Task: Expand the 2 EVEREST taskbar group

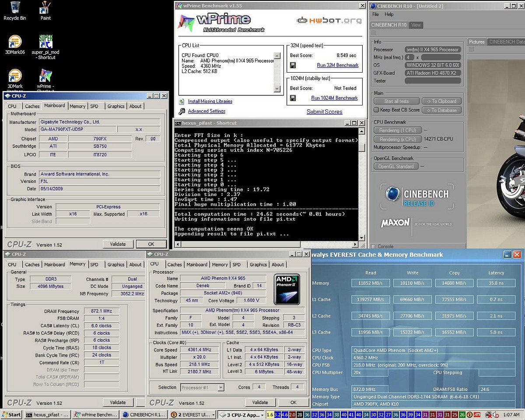Action: pos(193,414)
